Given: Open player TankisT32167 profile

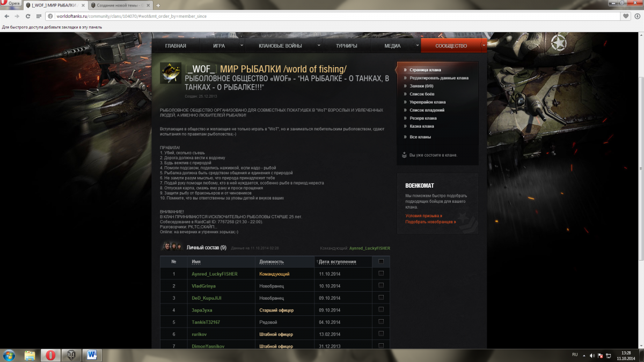Looking at the screenshot, I should 206,322.
